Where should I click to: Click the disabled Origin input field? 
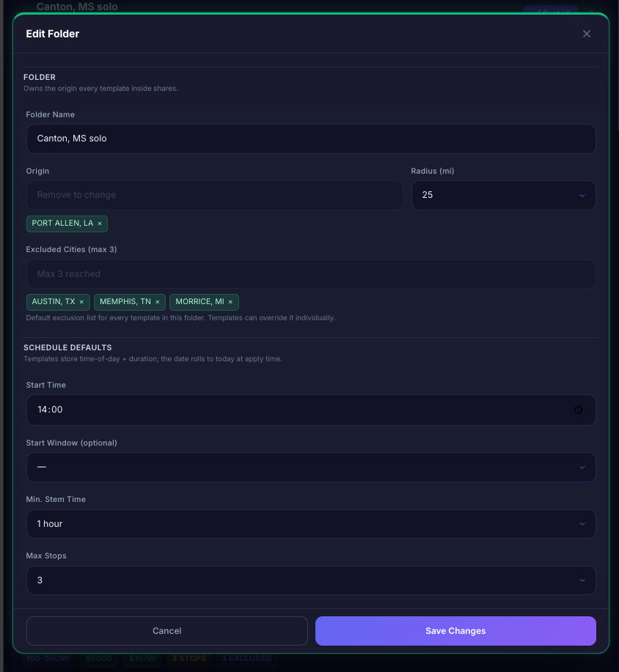214,195
